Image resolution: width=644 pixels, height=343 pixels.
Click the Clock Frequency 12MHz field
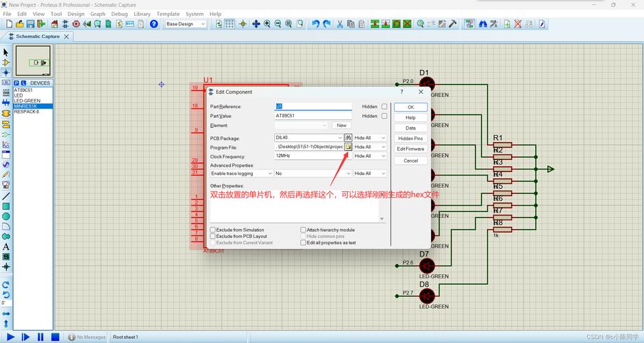(313, 156)
